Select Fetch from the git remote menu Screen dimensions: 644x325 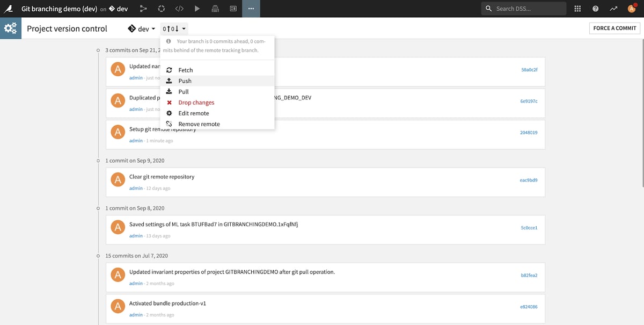pyautogui.click(x=185, y=70)
